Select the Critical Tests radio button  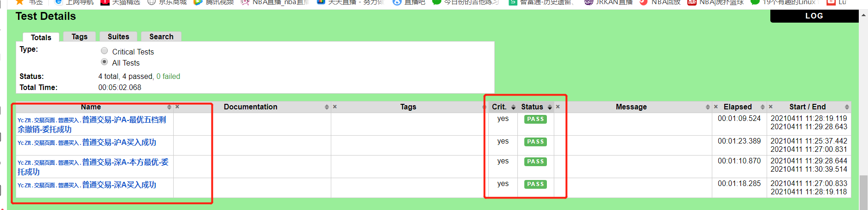pyautogui.click(x=105, y=51)
